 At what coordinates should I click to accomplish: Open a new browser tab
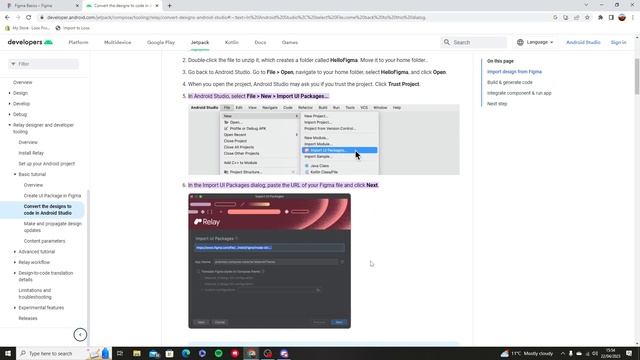click(169, 6)
